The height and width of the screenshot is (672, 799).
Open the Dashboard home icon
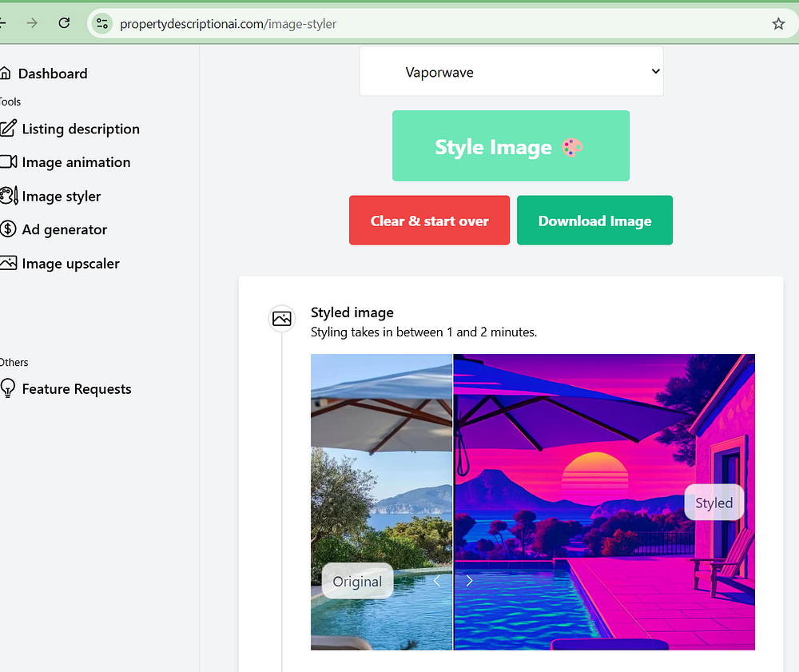tap(5, 74)
